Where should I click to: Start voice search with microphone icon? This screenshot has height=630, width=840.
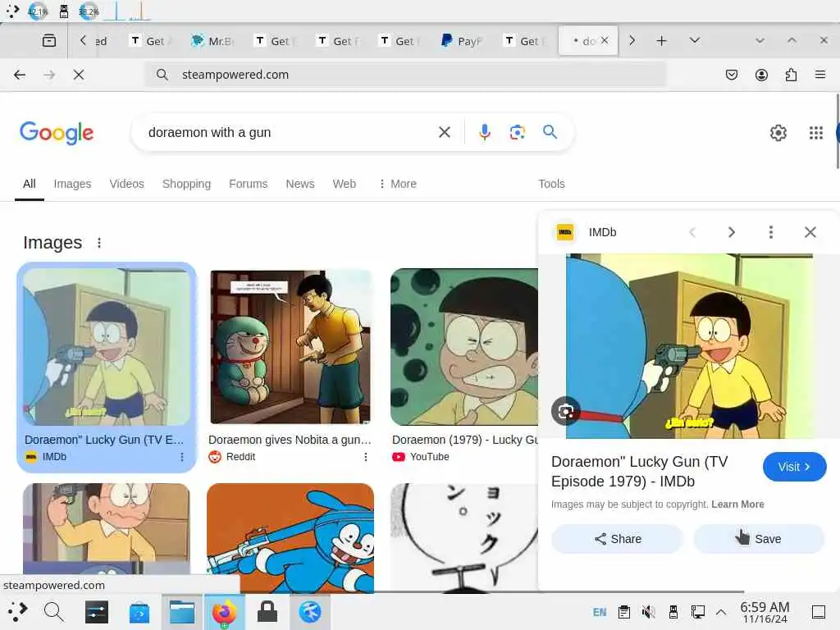tap(484, 132)
